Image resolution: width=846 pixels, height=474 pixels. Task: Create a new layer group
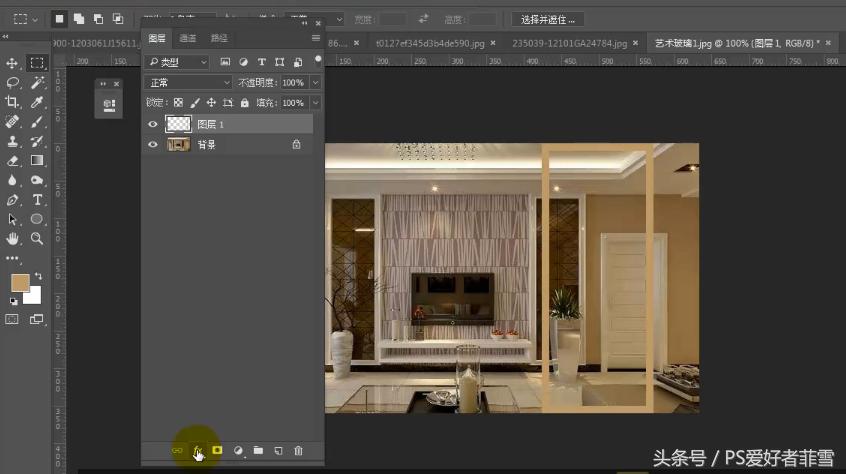click(x=258, y=450)
